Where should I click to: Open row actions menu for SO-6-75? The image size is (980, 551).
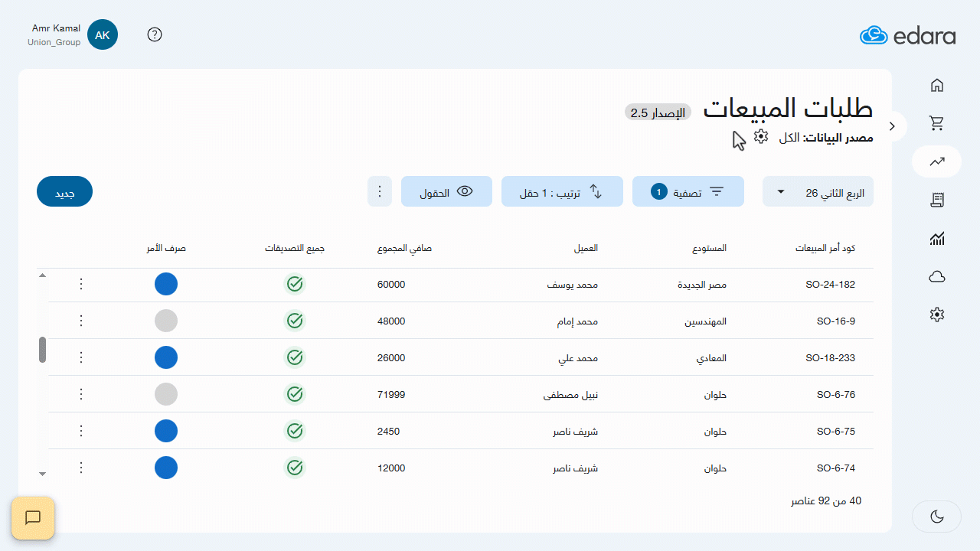81,431
